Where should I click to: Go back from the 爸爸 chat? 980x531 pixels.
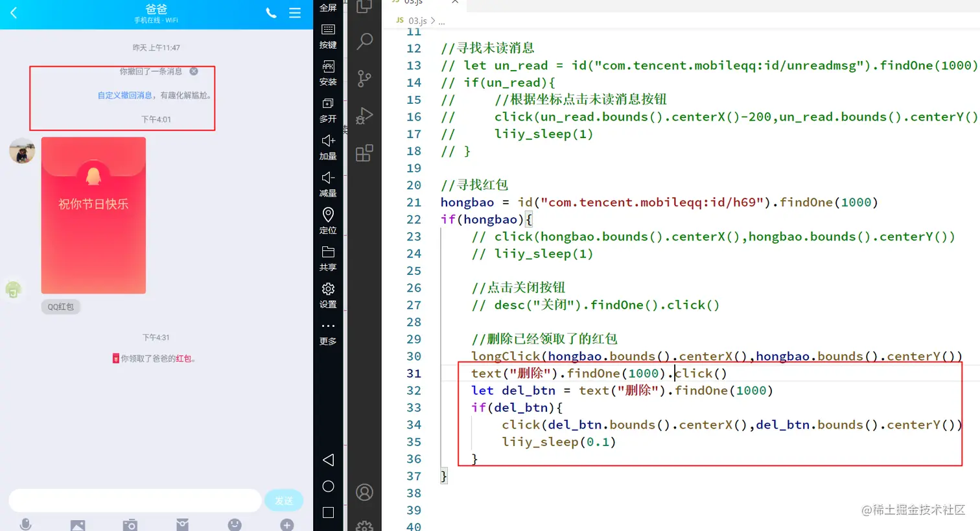pyautogui.click(x=14, y=13)
